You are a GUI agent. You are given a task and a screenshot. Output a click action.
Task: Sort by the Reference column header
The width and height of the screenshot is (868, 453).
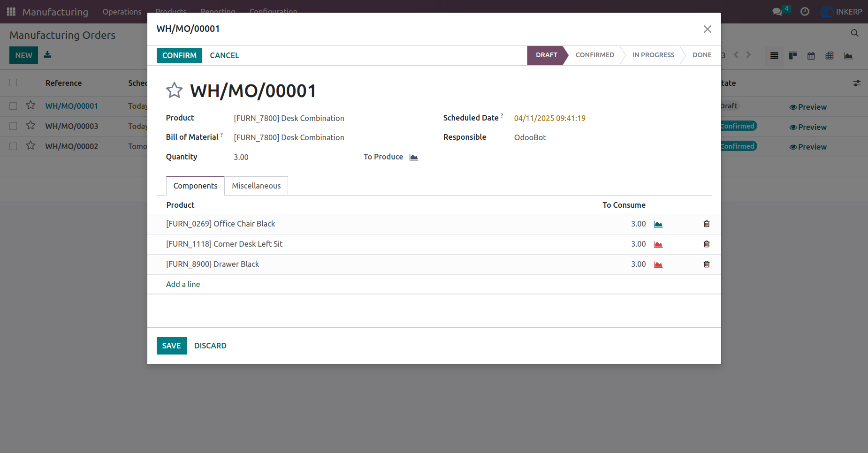pyautogui.click(x=63, y=83)
